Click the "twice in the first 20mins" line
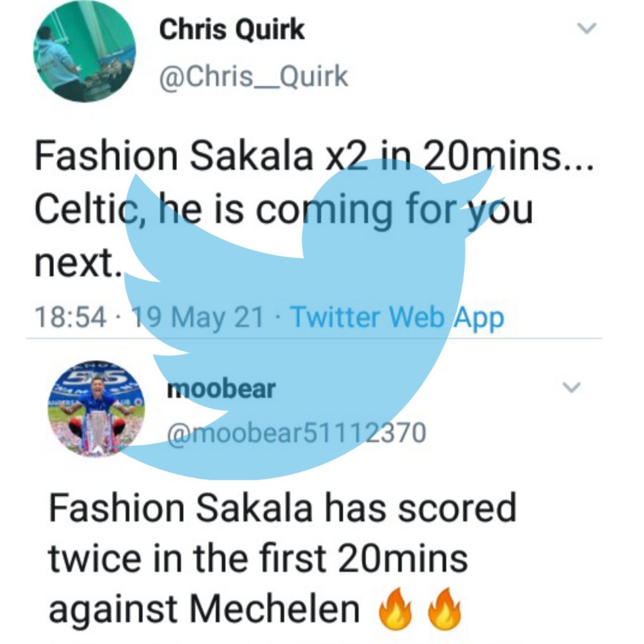This screenshot has height=644, width=644. 258,558
